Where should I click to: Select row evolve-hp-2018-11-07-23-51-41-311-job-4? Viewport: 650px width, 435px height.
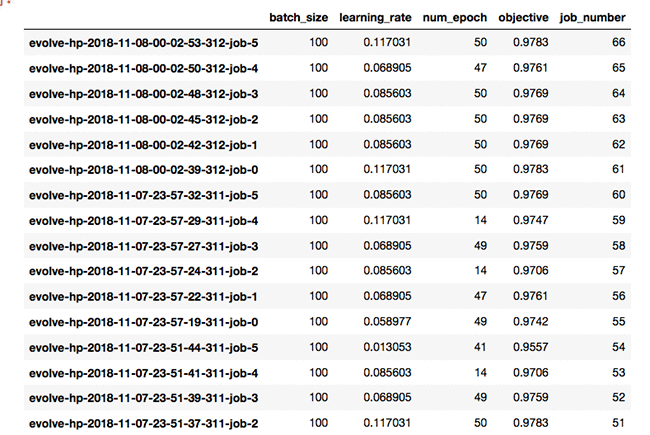pyautogui.click(x=327, y=373)
